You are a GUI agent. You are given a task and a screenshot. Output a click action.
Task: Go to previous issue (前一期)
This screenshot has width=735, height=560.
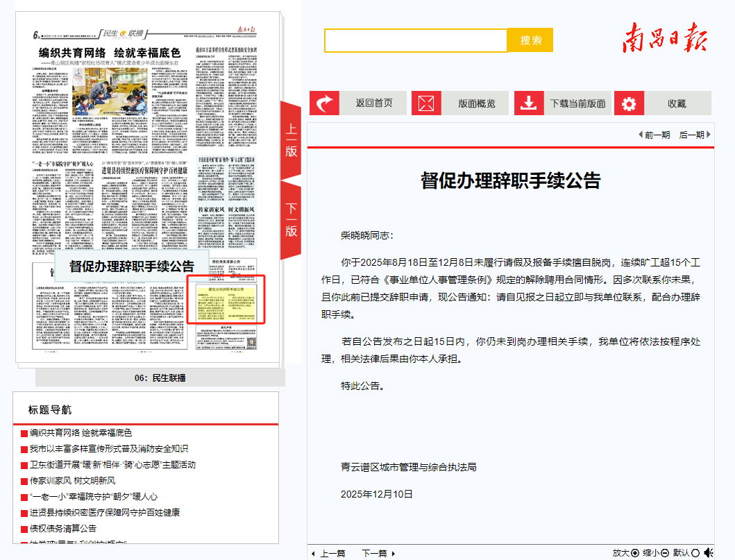pos(654,135)
